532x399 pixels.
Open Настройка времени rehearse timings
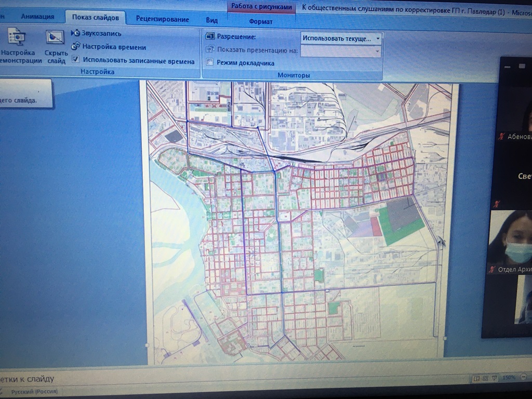(109, 47)
